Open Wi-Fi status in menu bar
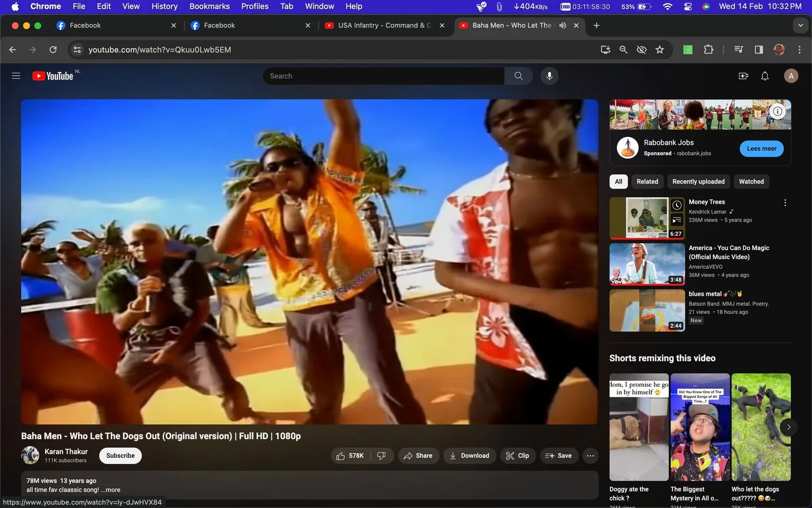The height and width of the screenshot is (508, 812). point(668,6)
